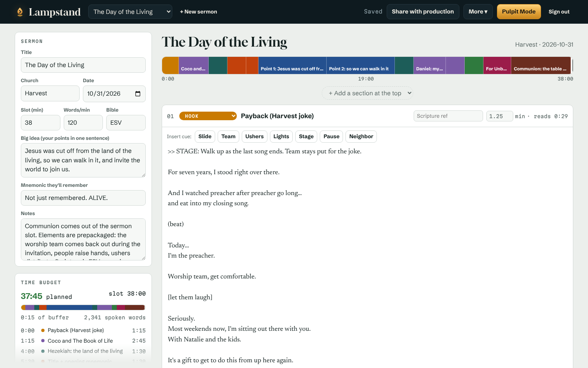The width and height of the screenshot is (588, 368).
Task: Click the Bible version field
Action: tap(126, 123)
